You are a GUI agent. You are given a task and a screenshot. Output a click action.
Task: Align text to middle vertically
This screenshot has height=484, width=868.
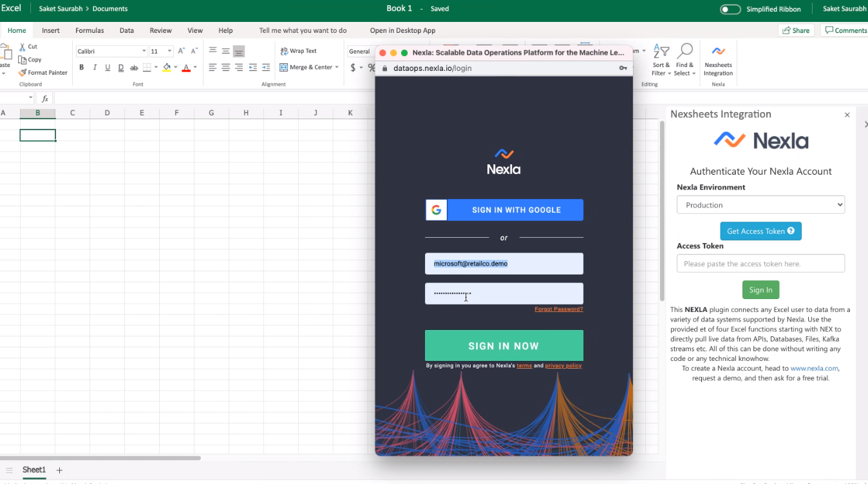[x=225, y=51]
